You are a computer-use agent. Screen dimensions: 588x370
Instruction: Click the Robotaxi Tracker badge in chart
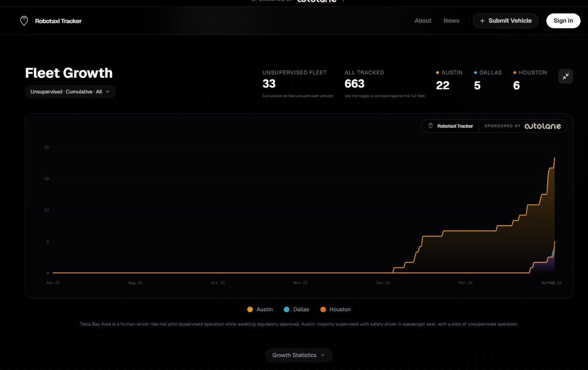[450, 126]
